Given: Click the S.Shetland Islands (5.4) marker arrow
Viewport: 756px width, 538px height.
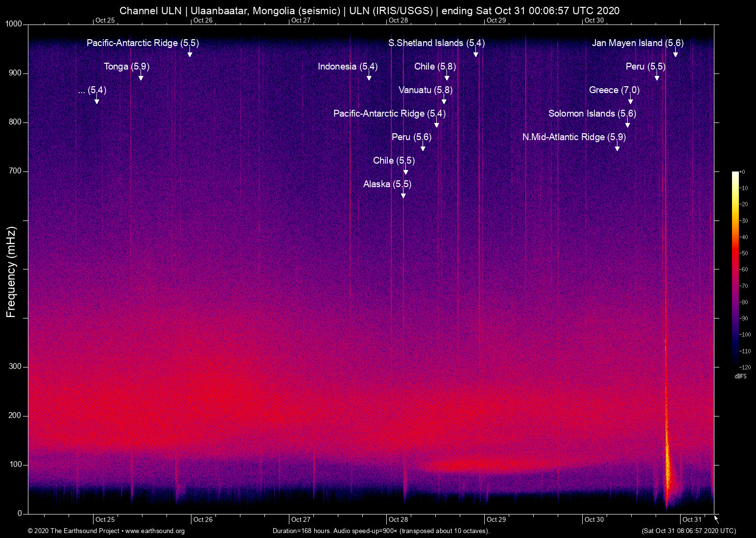Looking at the screenshot, I should 475,54.
